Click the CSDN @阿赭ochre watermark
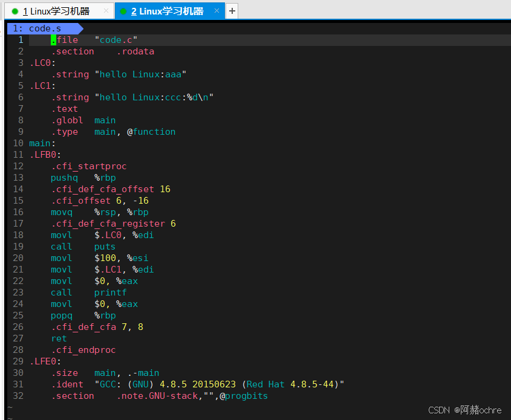This screenshot has height=420, width=511. (x=464, y=410)
